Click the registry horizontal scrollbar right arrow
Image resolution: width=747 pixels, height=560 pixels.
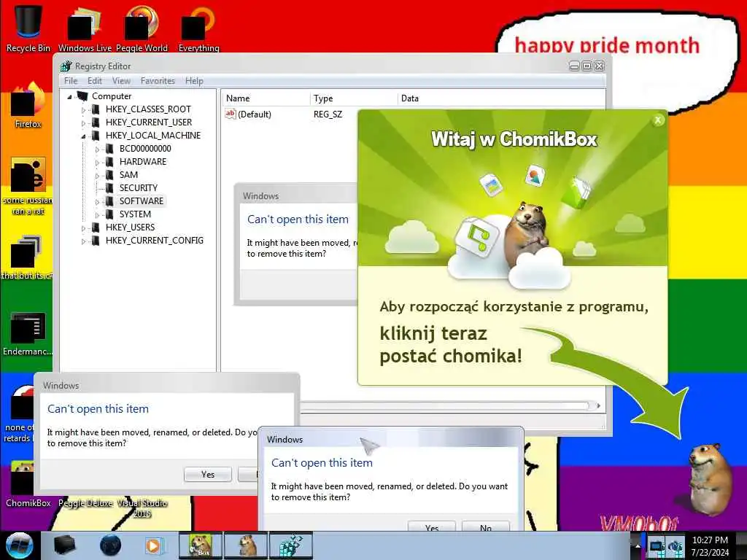pos(598,405)
